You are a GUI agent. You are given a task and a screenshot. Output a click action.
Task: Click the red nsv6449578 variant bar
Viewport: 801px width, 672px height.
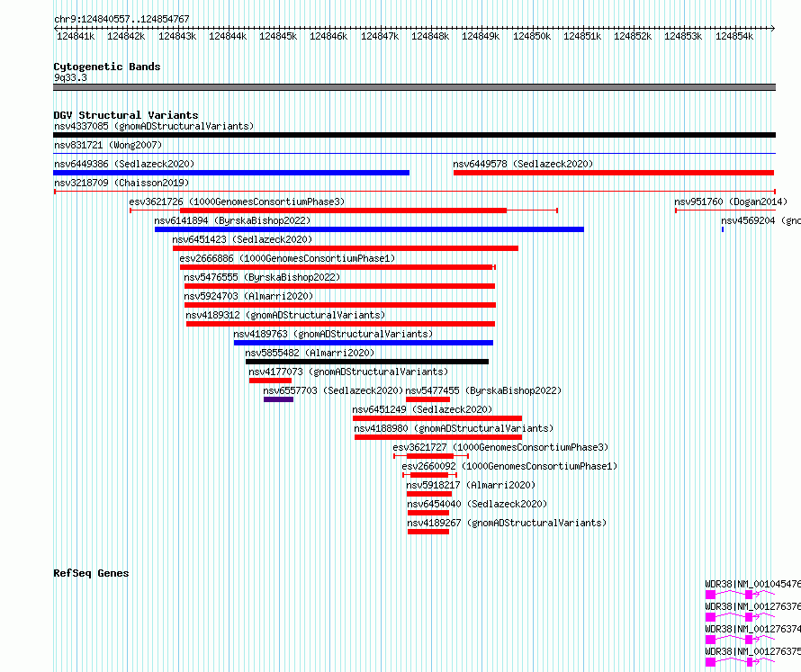pos(614,173)
